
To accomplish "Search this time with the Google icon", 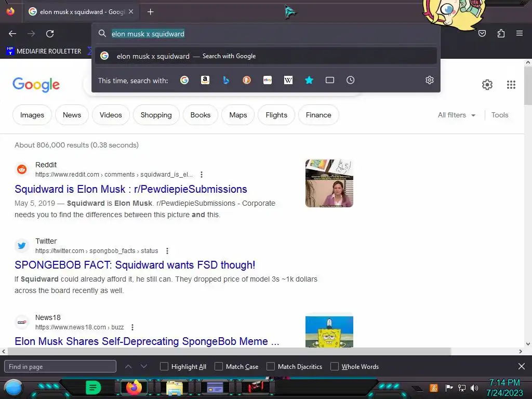I will pyautogui.click(x=184, y=80).
